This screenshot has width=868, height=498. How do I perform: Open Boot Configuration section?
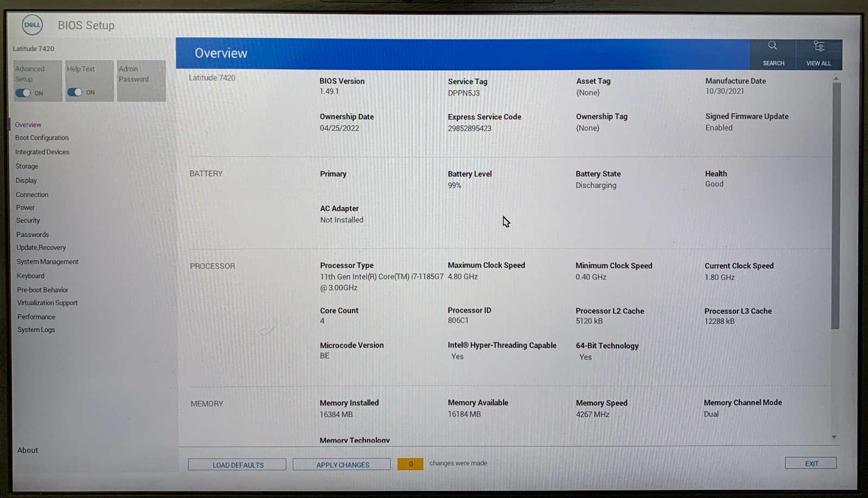(x=42, y=138)
